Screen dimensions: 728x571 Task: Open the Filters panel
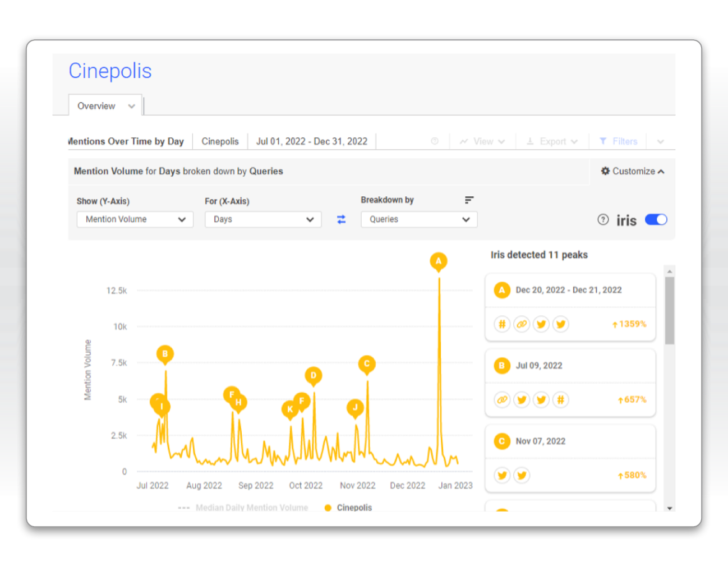pos(619,141)
